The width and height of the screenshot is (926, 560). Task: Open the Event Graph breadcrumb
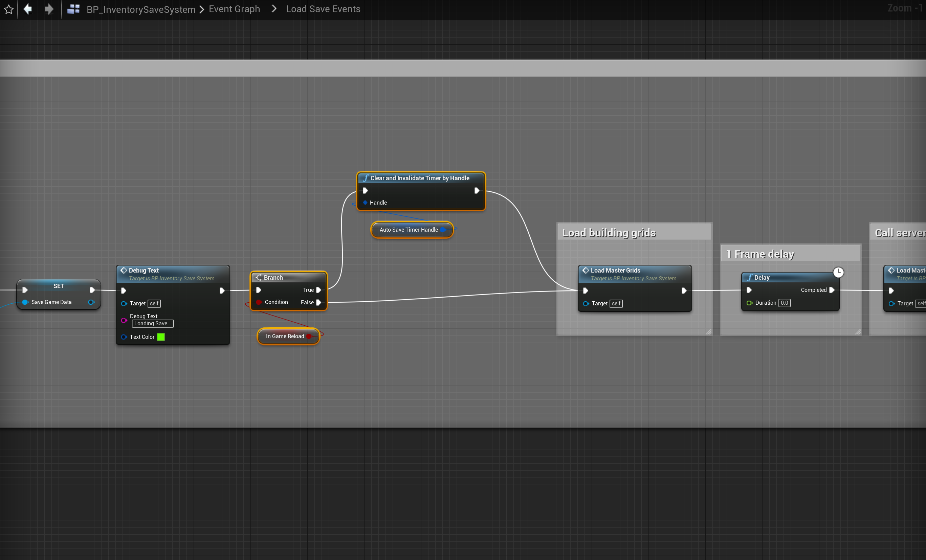point(234,9)
